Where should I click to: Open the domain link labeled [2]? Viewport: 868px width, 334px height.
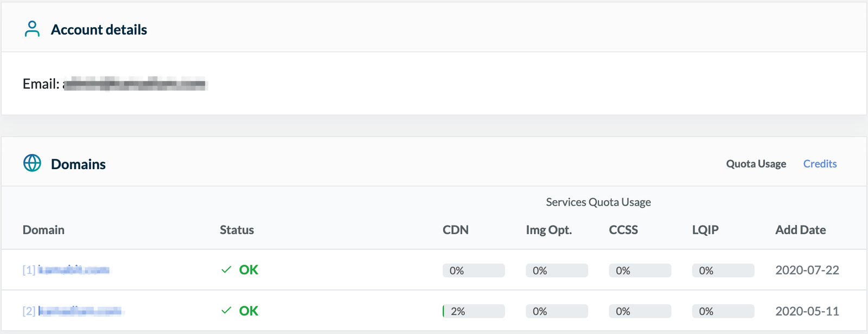73,311
